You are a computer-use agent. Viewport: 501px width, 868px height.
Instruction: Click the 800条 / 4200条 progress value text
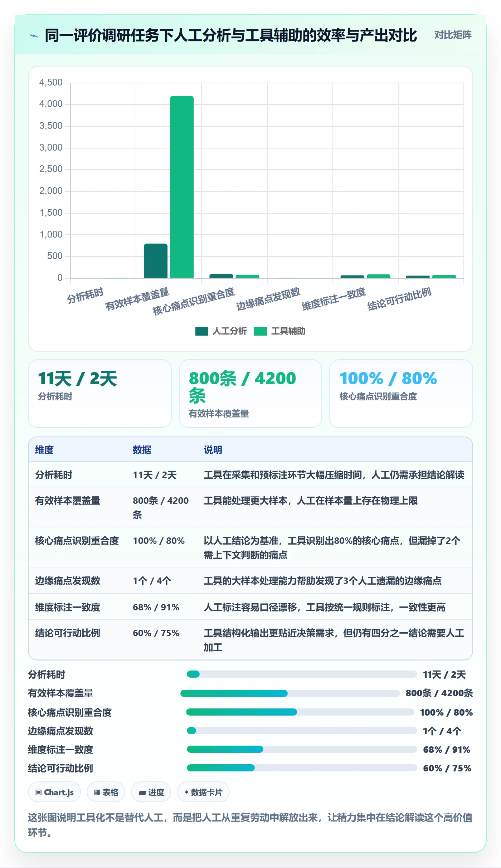439,693
